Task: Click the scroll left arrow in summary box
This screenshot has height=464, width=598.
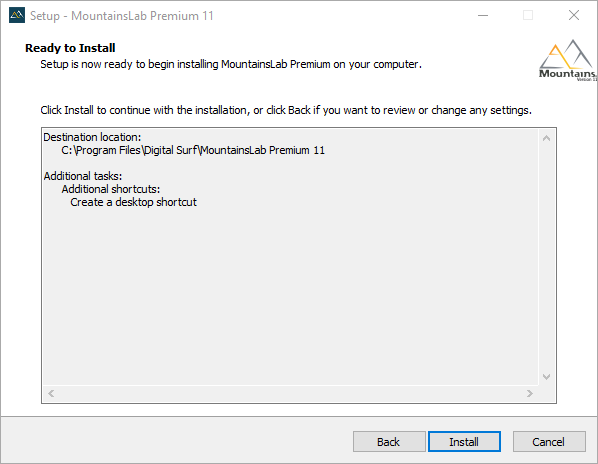Action: click(51, 393)
